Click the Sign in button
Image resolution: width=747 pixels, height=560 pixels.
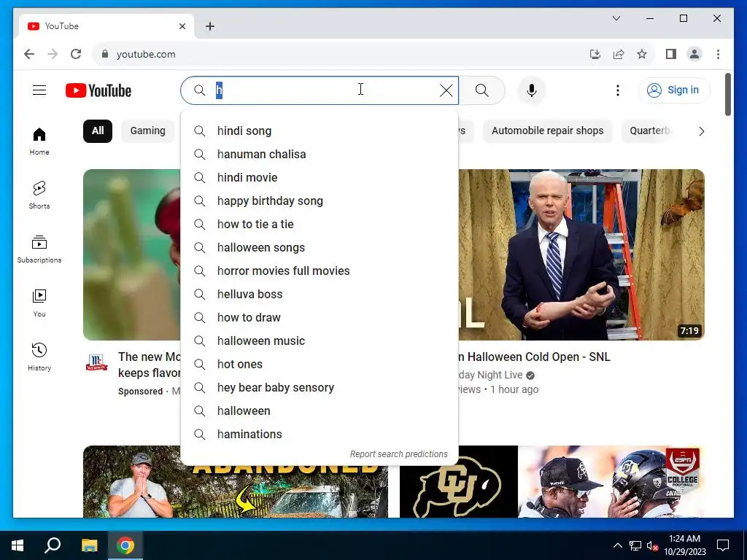tap(674, 90)
